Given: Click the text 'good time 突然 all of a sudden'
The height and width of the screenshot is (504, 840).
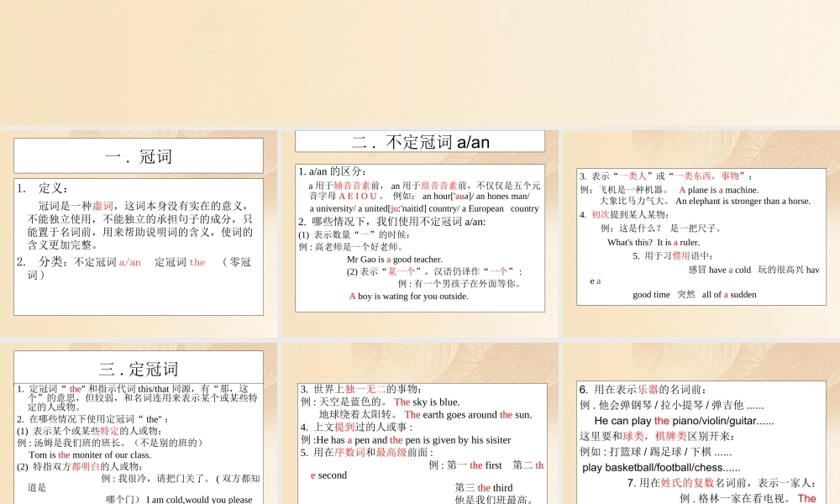Looking at the screenshot, I should pos(695,295).
